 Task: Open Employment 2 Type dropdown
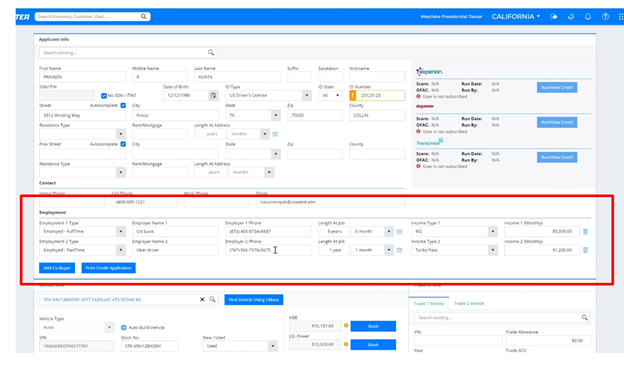point(121,250)
